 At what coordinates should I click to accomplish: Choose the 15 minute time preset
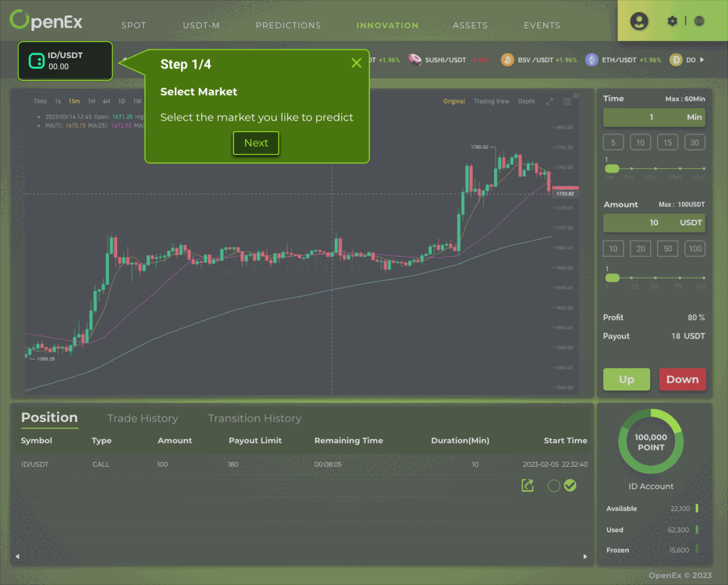667,142
